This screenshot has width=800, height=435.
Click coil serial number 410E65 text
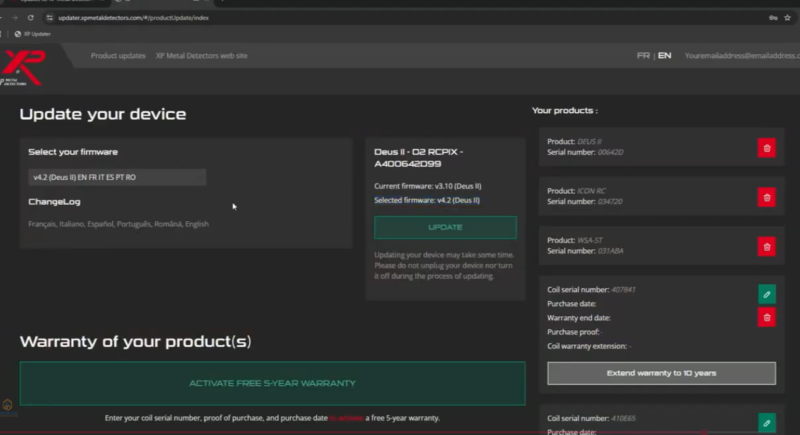[x=623, y=418]
